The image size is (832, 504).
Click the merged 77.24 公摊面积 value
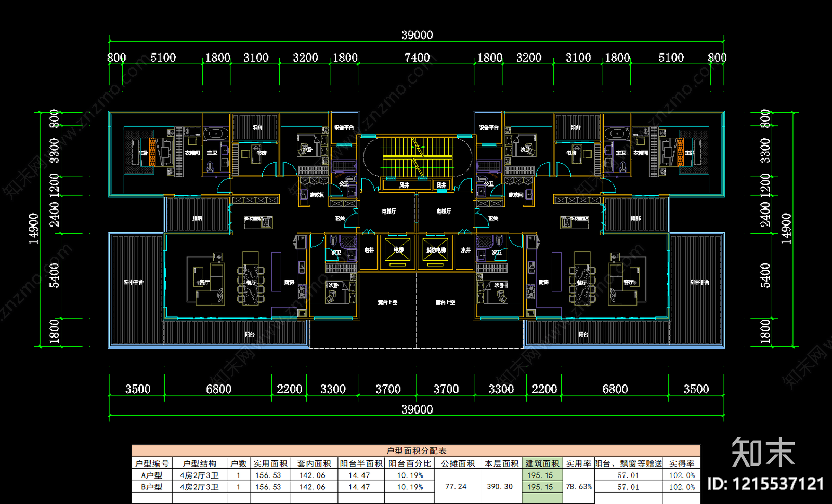[456, 487]
